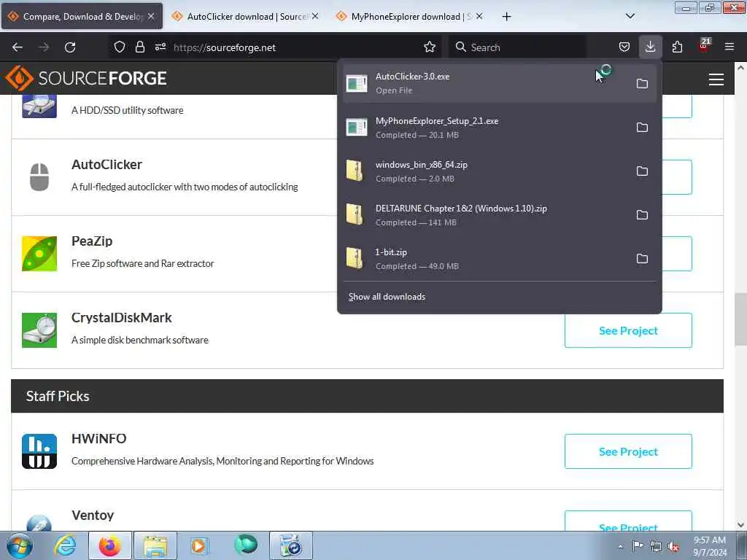
Task: Close the MyPhoneExplorer download tab
Action: (479, 16)
